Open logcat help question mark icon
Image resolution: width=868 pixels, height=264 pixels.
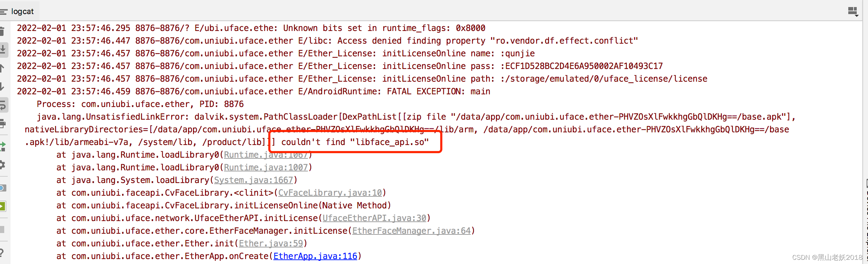click(2, 252)
